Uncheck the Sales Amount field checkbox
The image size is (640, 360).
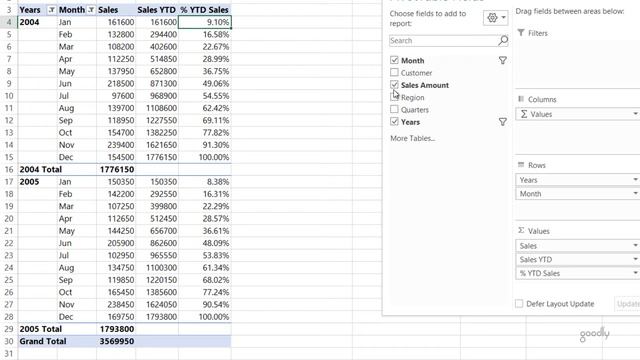coord(394,85)
